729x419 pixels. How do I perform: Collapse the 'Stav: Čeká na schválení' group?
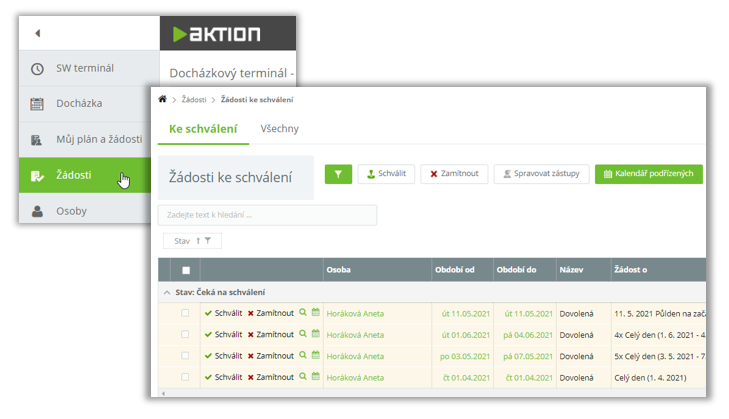pyautogui.click(x=167, y=292)
